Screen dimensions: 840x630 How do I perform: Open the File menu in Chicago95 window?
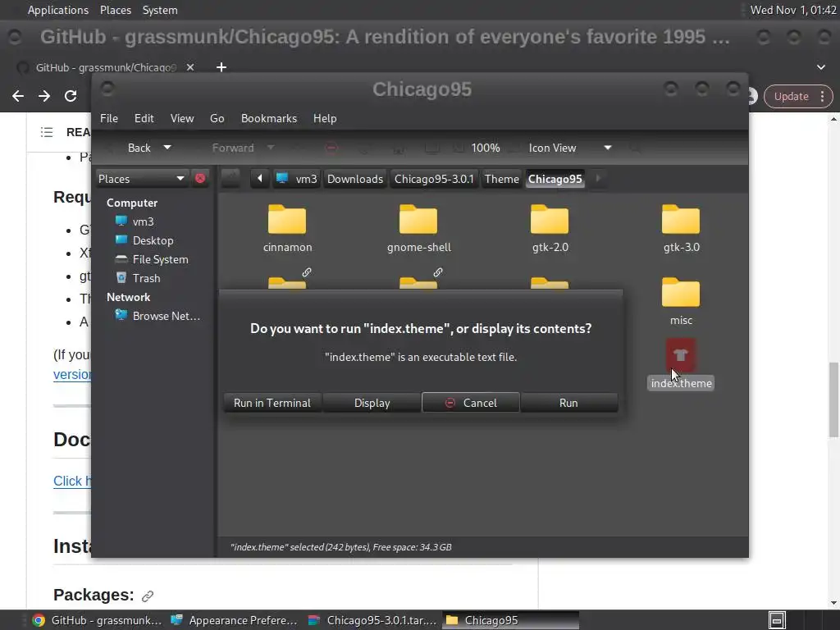click(109, 118)
